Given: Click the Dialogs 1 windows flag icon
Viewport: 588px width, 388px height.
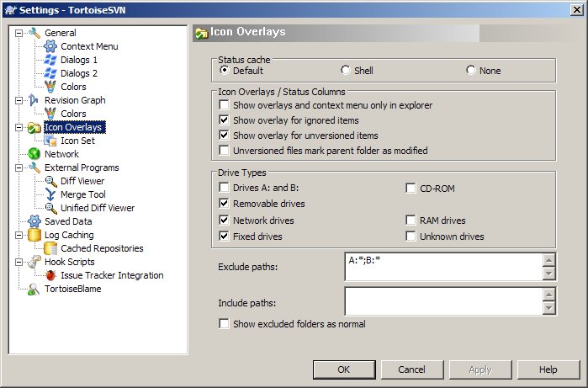Looking at the screenshot, I should point(50,60).
